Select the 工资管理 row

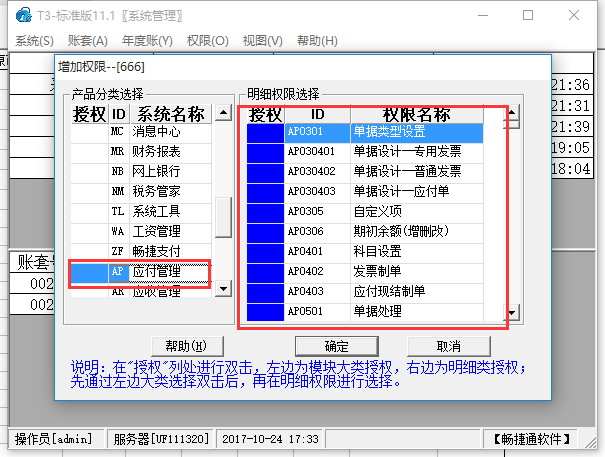point(141,232)
